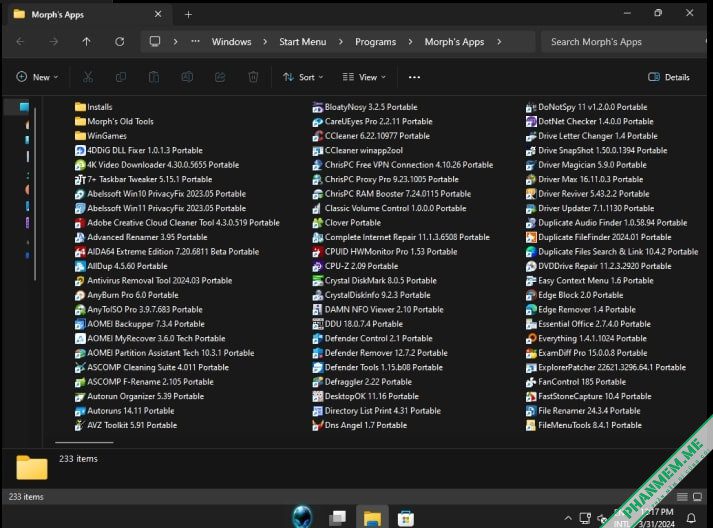This screenshot has width=713, height=528.
Task: Show hidden system tray icons chevron
Action: (x=568, y=518)
